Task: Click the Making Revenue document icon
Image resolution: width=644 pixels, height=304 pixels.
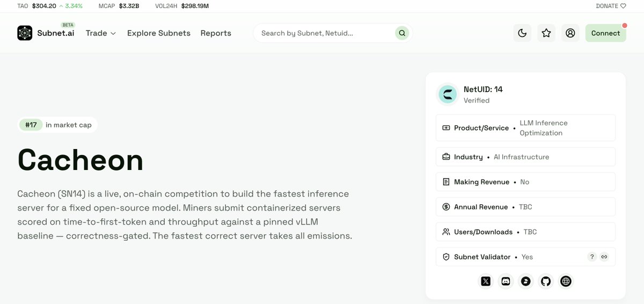Action: coord(446,182)
